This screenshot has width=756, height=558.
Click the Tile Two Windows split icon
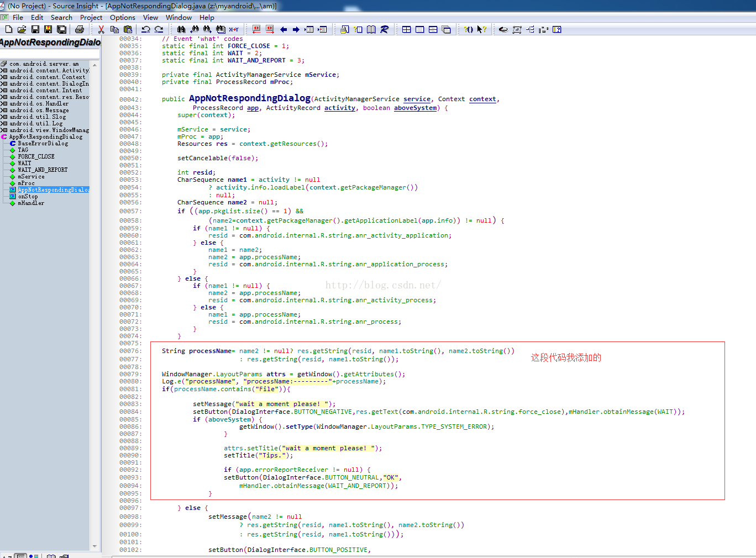433,29
